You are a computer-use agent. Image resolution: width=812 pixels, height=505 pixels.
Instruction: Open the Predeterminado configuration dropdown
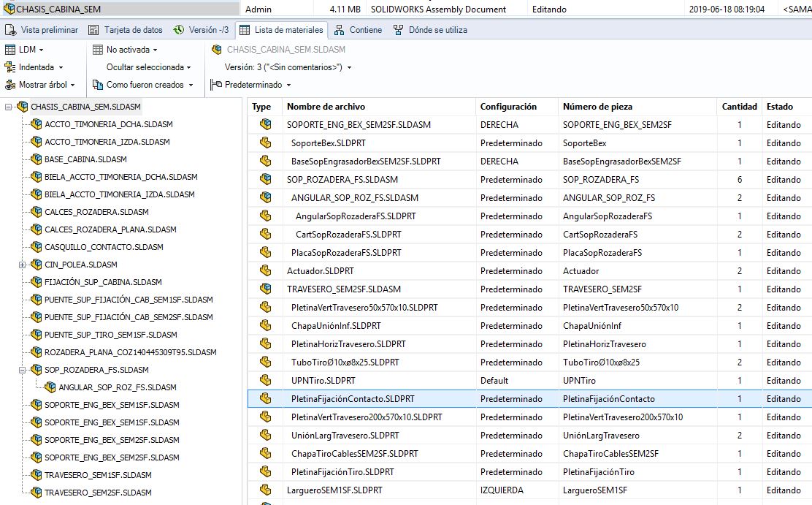pyautogui.click(x=251, y=85)
